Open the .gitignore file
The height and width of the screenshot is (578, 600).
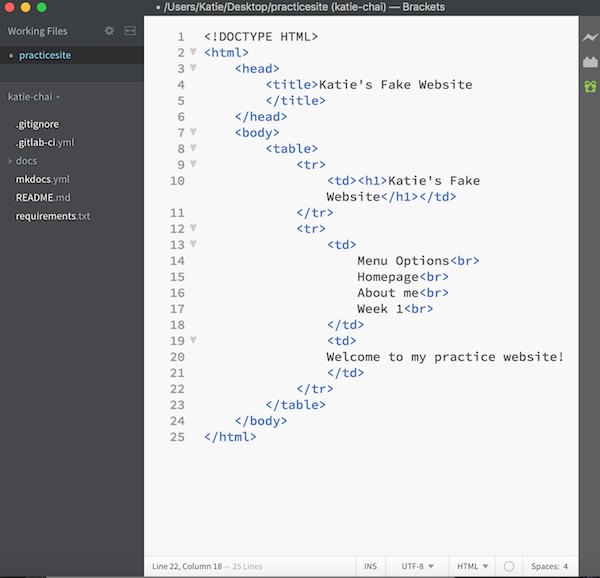37,124
